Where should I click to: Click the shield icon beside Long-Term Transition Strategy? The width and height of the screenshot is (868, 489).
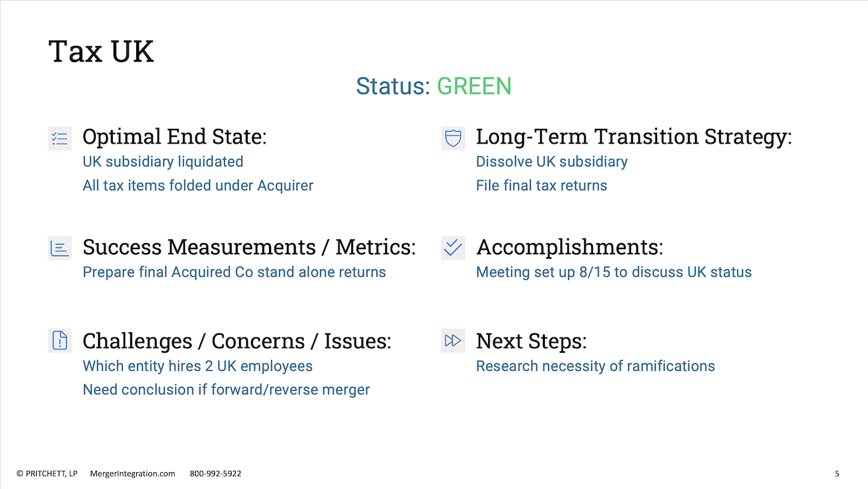[453, 138]
